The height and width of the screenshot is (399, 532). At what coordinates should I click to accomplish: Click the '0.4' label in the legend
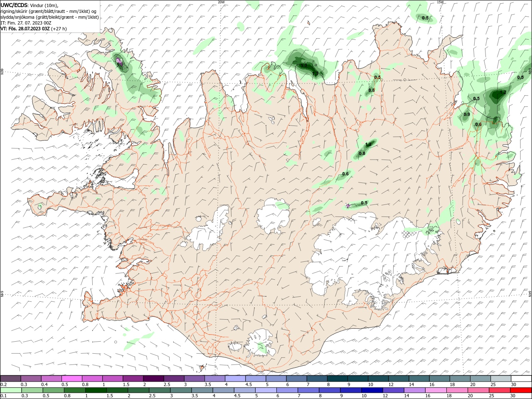click(44, 384)
